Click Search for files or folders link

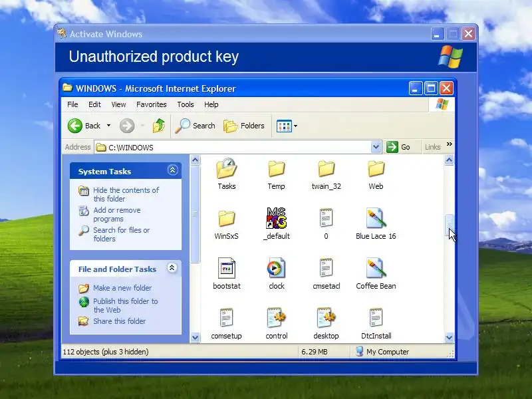tap(122, 234)
